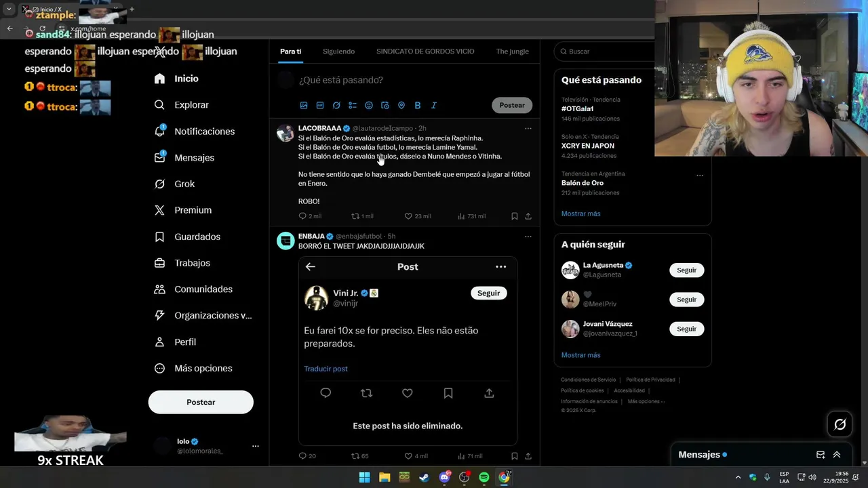Switch to the Para ti tab
Viewport: 868px width, 488px height.
291,52
